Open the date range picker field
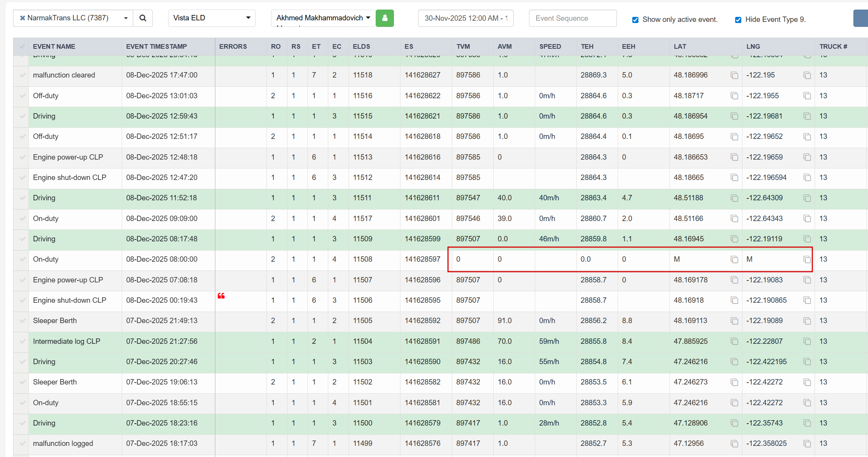This screenshot has width=868, height=457. pos(465,18)
